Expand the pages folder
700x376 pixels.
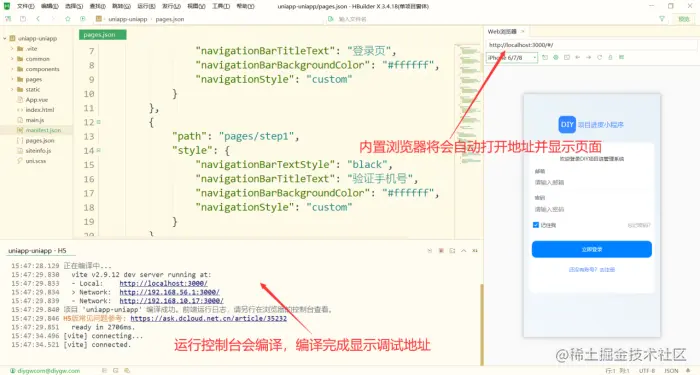point(12,79)
